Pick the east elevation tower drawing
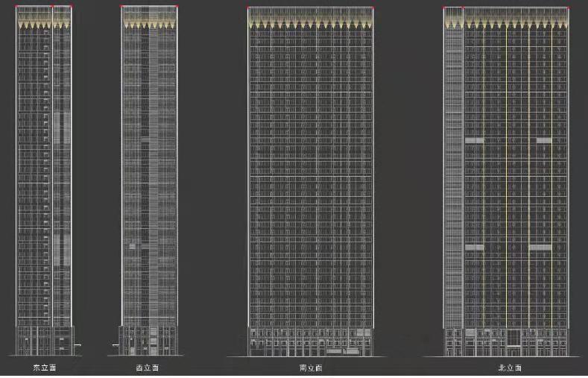Image resolution: width=588 pixels, height=378 pixels. (x=44, y=179)
